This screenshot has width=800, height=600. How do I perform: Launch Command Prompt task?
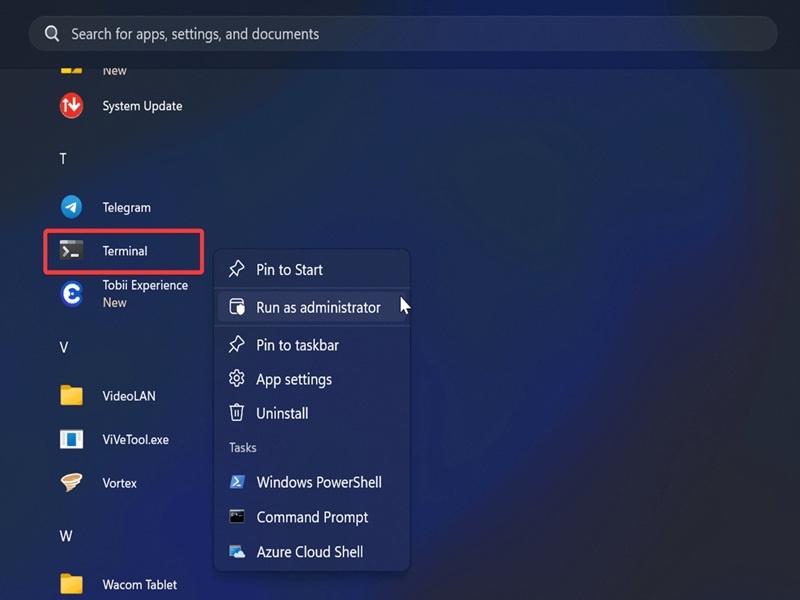pyautogui.click(x=312, y=517)
